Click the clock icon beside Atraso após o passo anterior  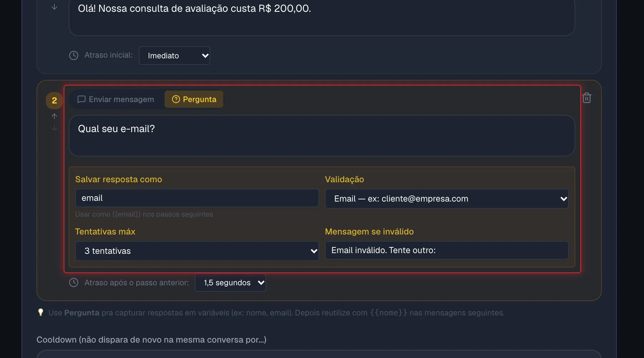[74, 282]
